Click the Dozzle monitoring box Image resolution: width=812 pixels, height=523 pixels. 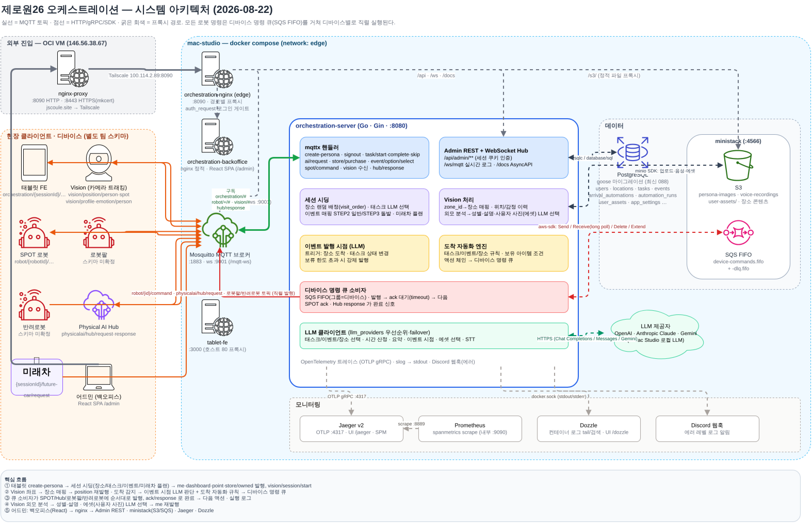(589, 429)
